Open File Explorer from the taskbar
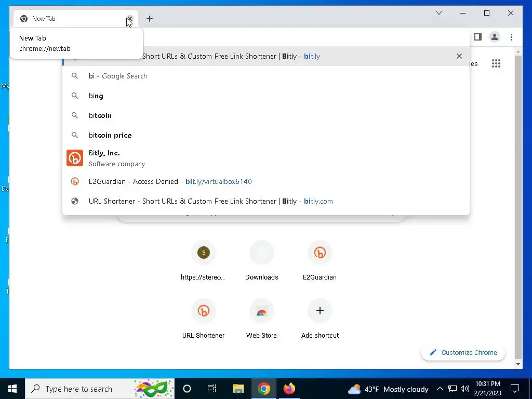This screenshot has height=399, width=532. click(x=238, y=389)
